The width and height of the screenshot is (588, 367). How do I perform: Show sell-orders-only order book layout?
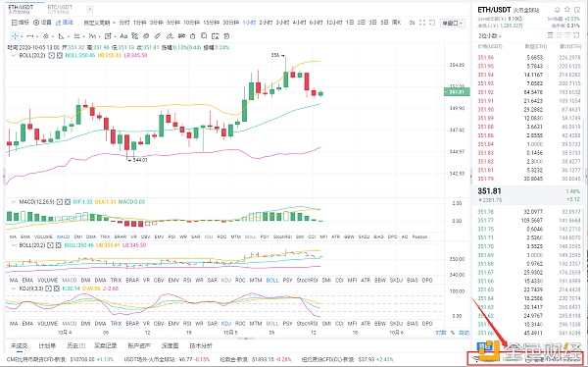(567, 35)
